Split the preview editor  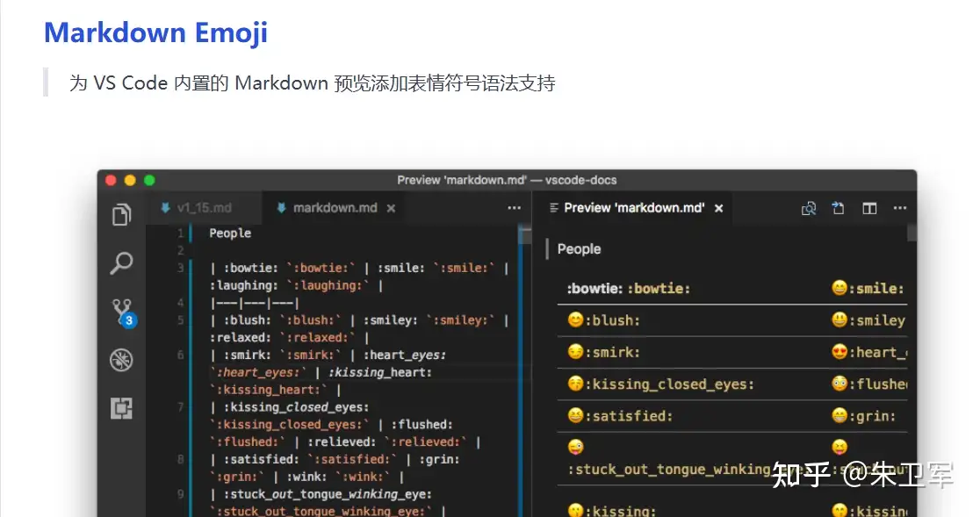[869, 209]
